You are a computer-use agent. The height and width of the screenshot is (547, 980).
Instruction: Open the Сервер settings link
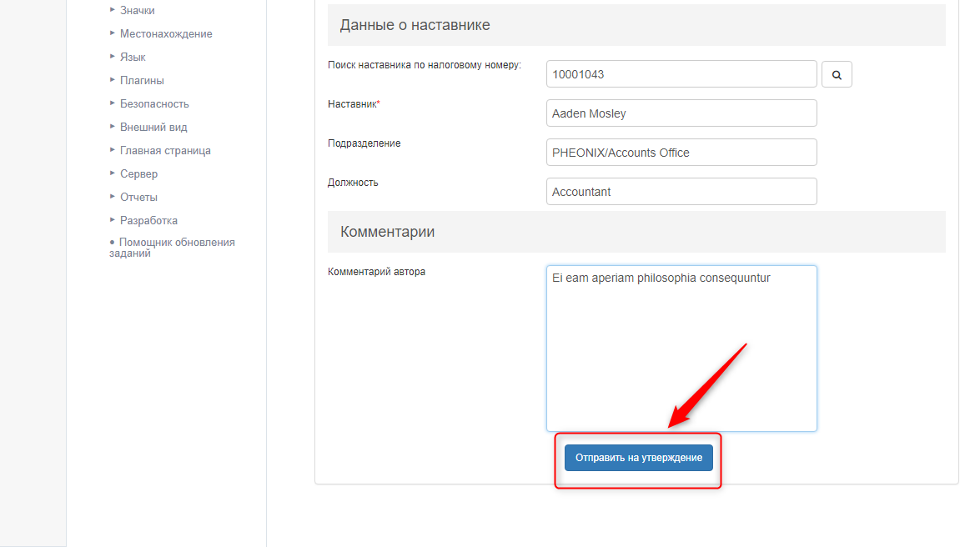138,173
